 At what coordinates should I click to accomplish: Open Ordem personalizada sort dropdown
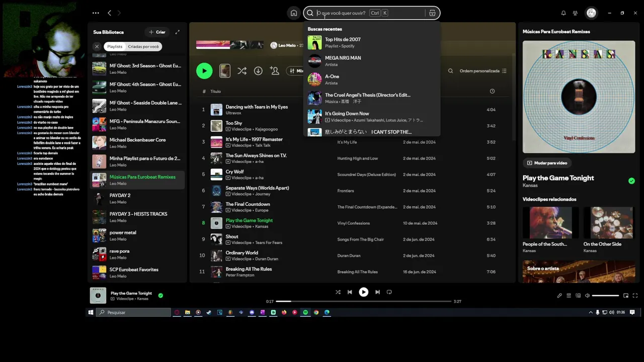click(x=483, y=71)
